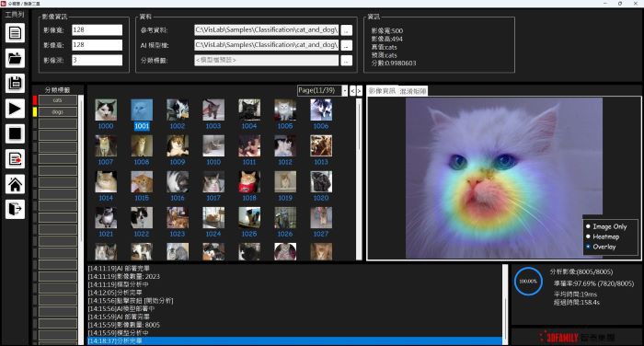Click the AI 模型檔 path text field
Image resolution: width=644 pixels, height=346 pixels.
[267, 45]
